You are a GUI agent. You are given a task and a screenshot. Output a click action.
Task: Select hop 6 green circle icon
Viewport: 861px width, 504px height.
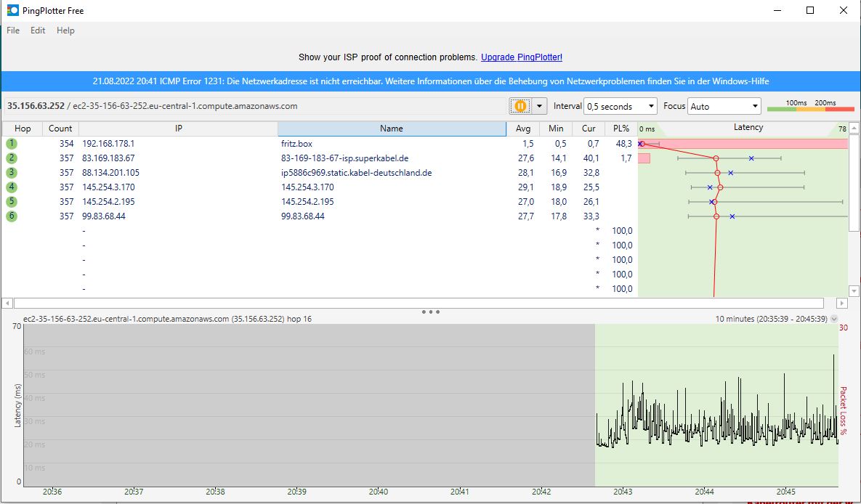tap(12, 216)
